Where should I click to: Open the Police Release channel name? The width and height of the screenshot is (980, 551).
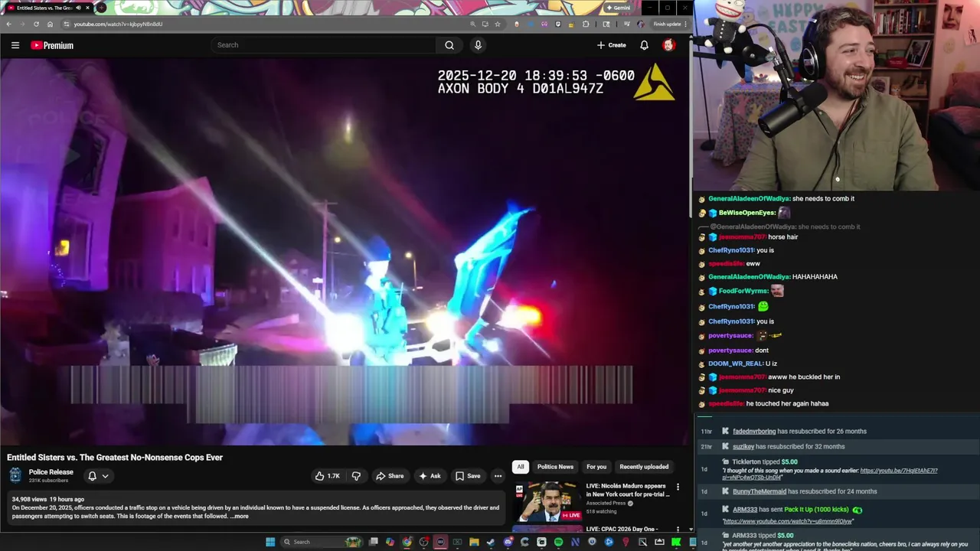(51, 472)
